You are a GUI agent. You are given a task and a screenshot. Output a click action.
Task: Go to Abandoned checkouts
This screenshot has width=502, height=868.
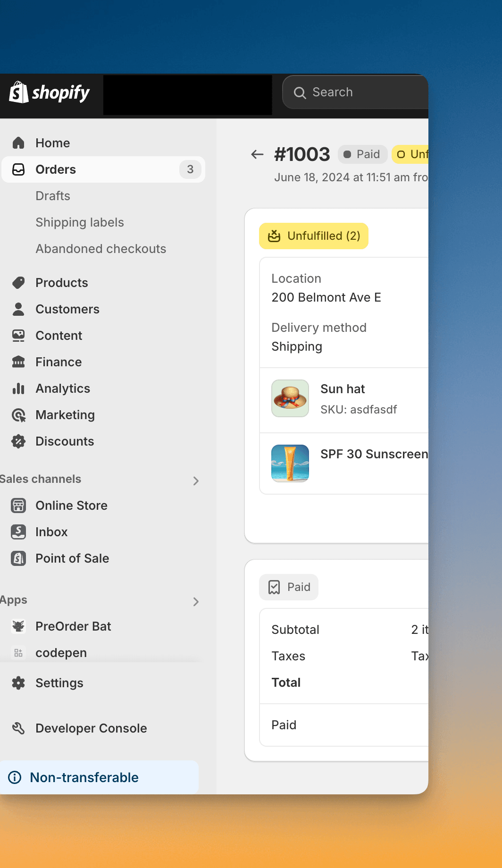point(100,249)
